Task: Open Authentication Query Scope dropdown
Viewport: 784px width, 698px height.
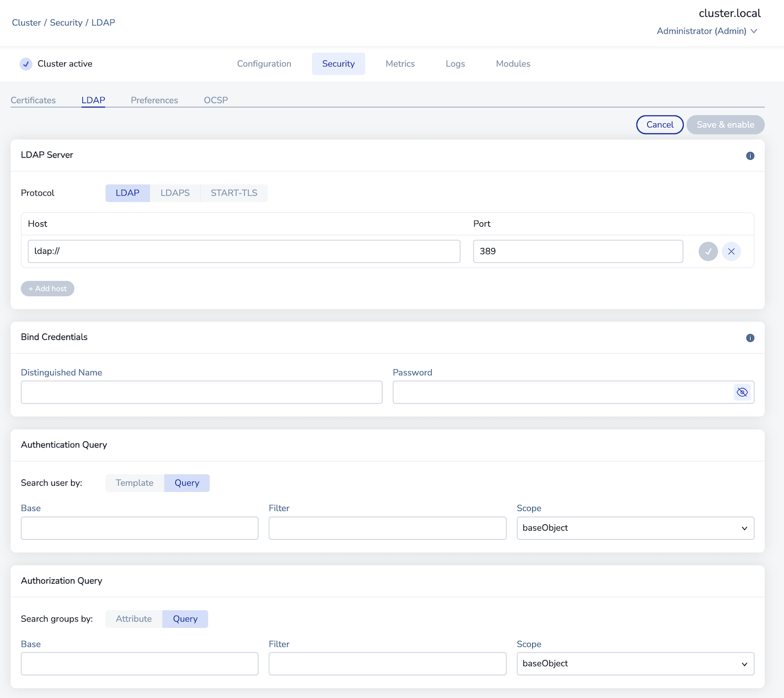Action: pos(635,528)
